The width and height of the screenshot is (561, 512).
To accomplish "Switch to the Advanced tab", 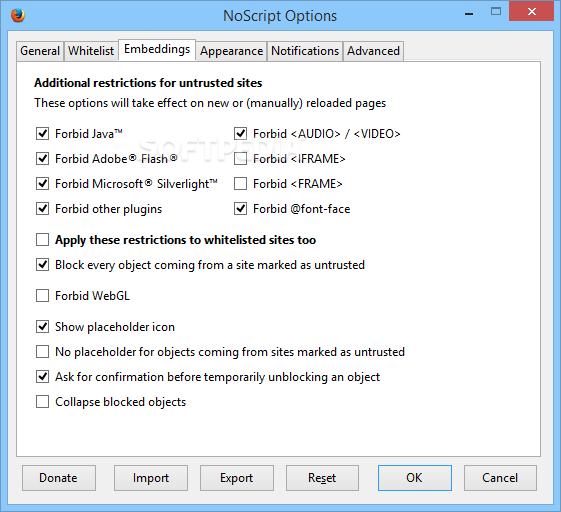I will pos(373,51).
